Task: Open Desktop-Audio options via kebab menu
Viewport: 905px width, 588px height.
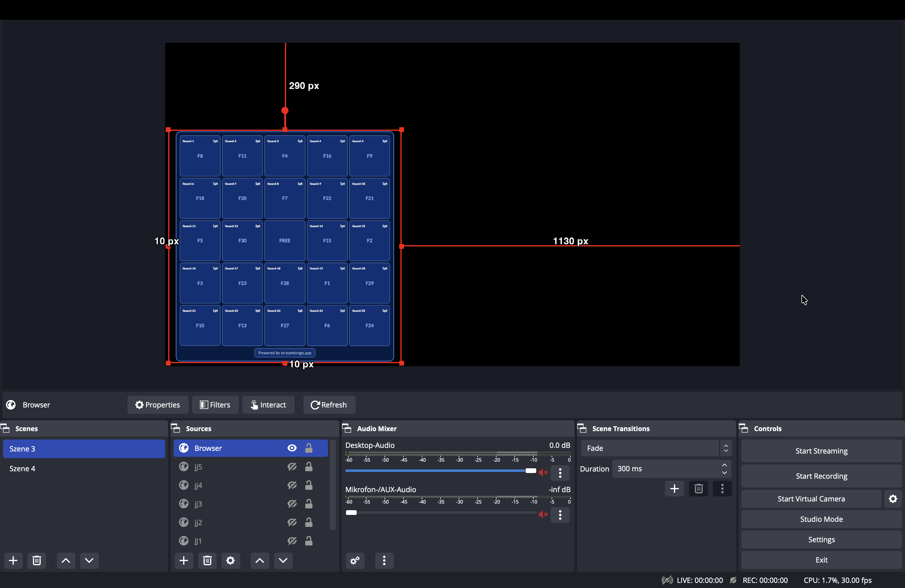Action: click(560, 473)
